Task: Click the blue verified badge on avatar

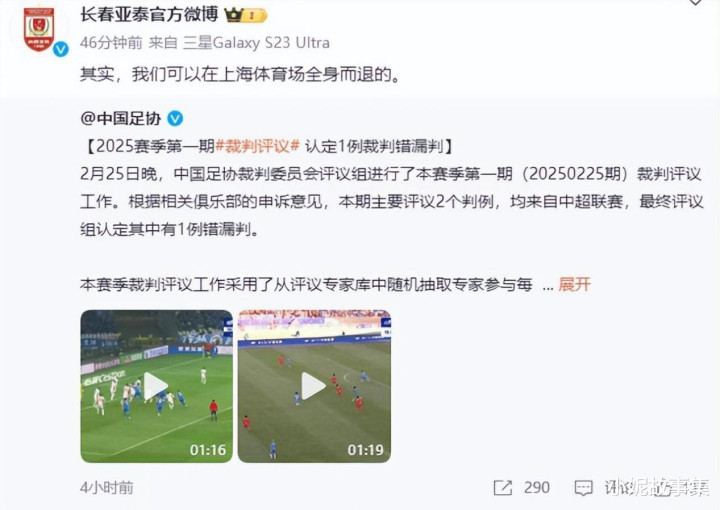Action: point(60,49)
